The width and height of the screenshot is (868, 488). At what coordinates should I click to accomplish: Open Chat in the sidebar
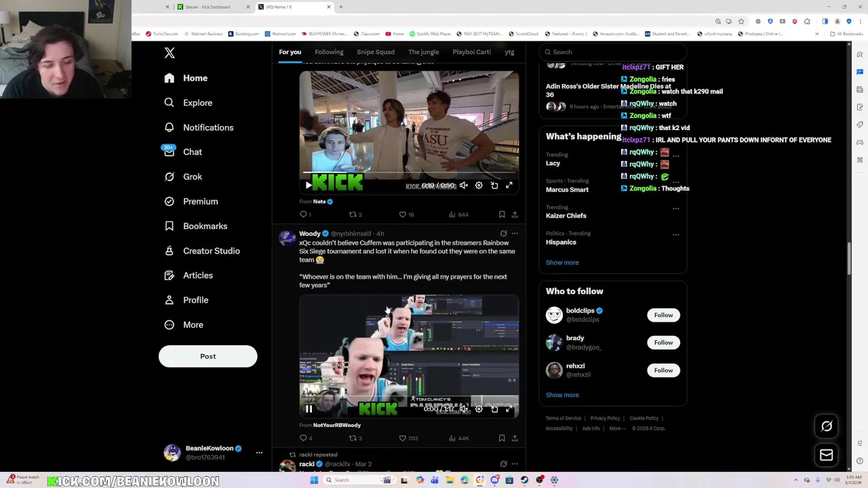182,152
